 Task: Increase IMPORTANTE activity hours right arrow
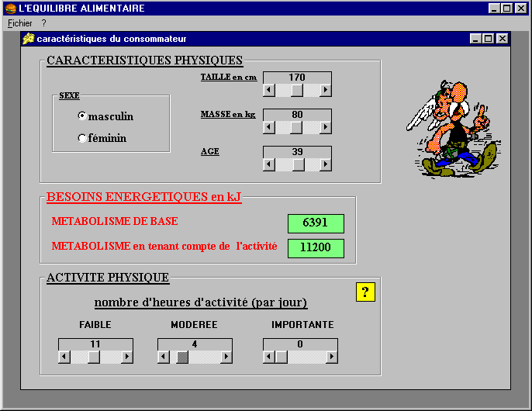pyautogui.click(x=332, y=357)
